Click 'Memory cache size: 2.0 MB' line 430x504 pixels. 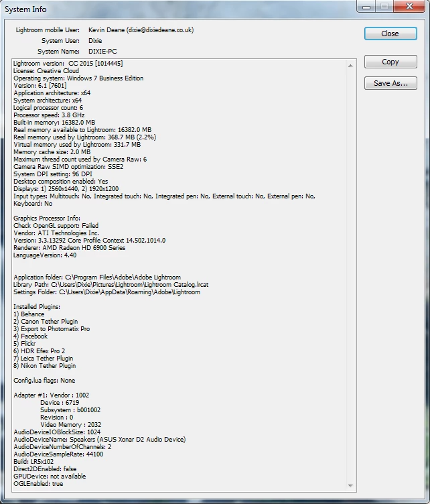point(52,152)
